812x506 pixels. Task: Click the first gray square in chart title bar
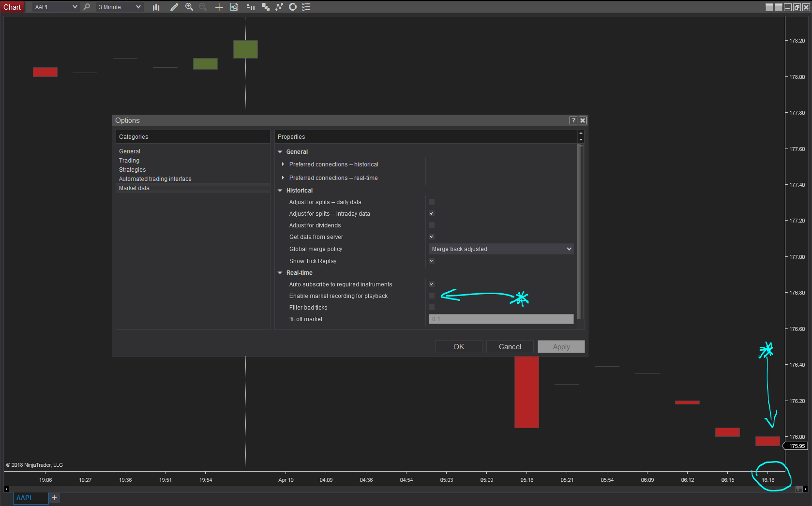(769, 7)
